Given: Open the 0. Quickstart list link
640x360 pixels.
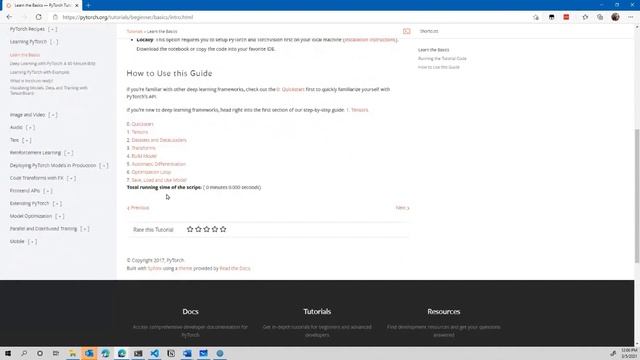Looking at the screenshot, I should (x=142, y=124).
